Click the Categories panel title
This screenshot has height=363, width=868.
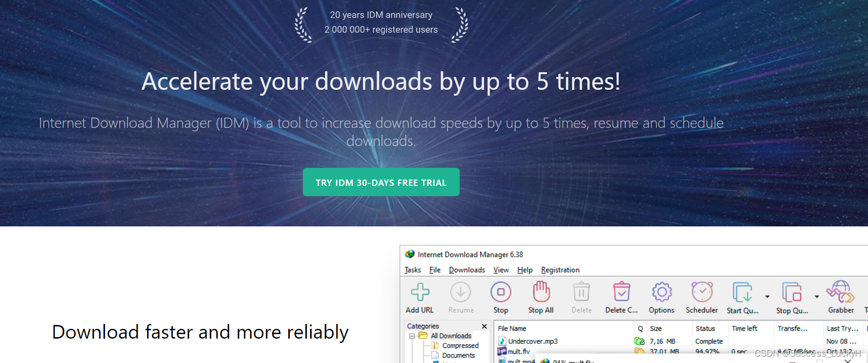click(x=423, y=326)
